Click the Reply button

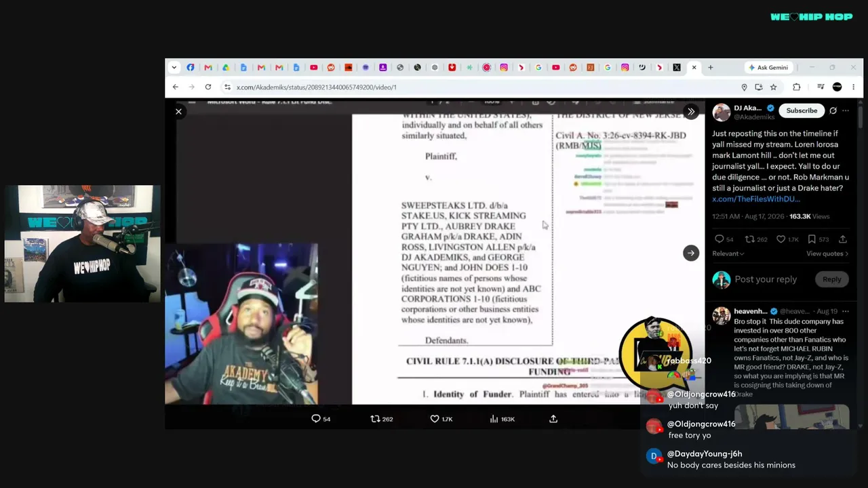[832, 279]
